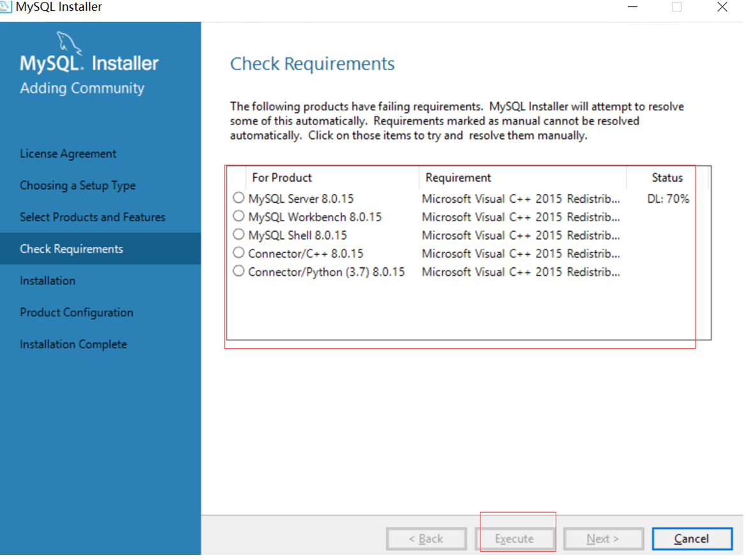
Task: Open Select Products and Features step
Action: (93, 217)
